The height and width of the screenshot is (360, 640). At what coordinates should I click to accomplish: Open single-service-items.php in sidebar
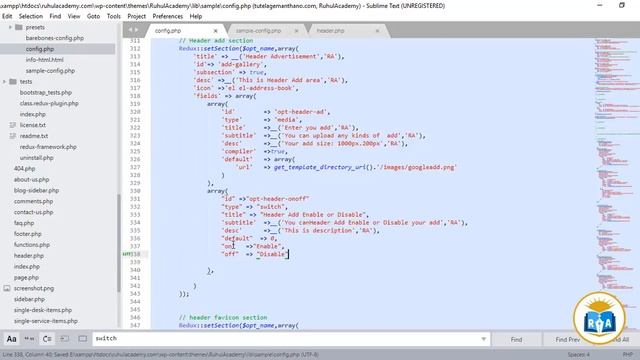point(46,321)
